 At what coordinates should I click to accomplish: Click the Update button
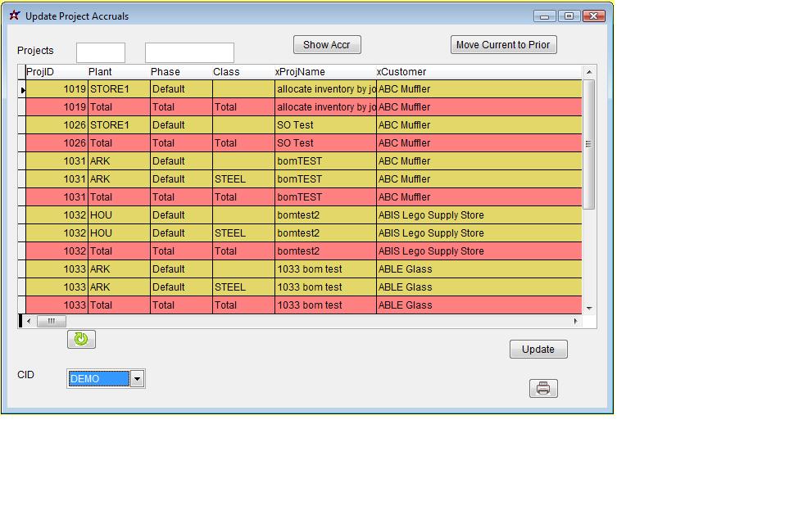pos(538,350)
